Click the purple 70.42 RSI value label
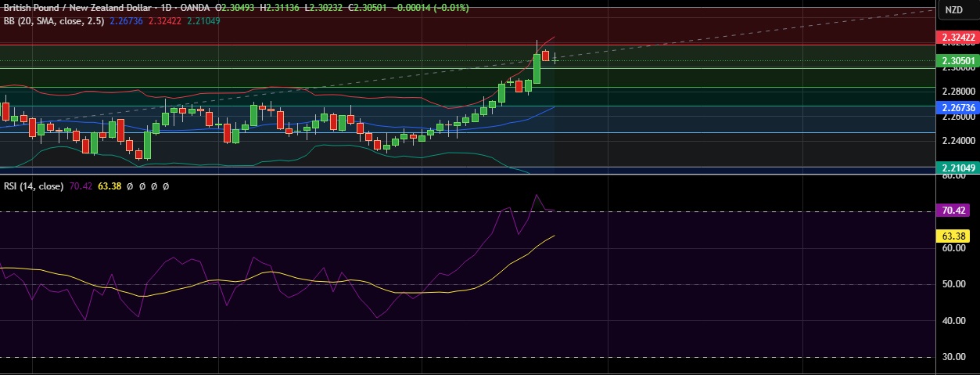The height and width of the screenshot is (375, 980). 957,211
